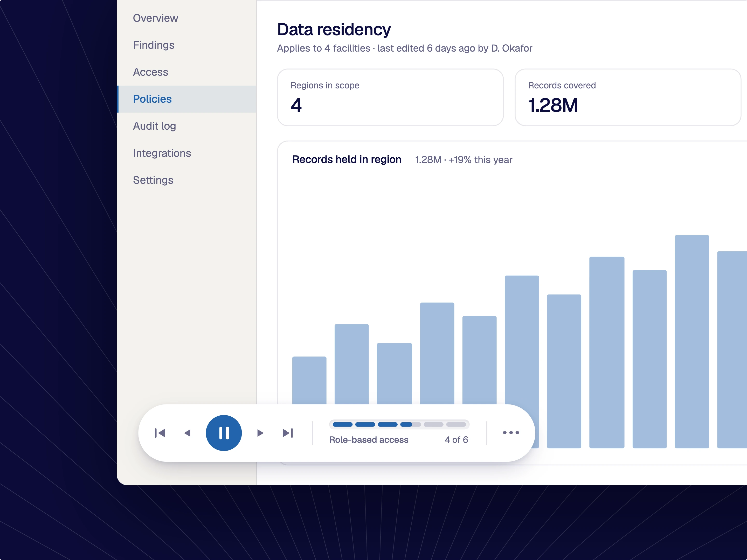Click first segment of tour progress bar
The image size is (747, 560).
(343, 424)
